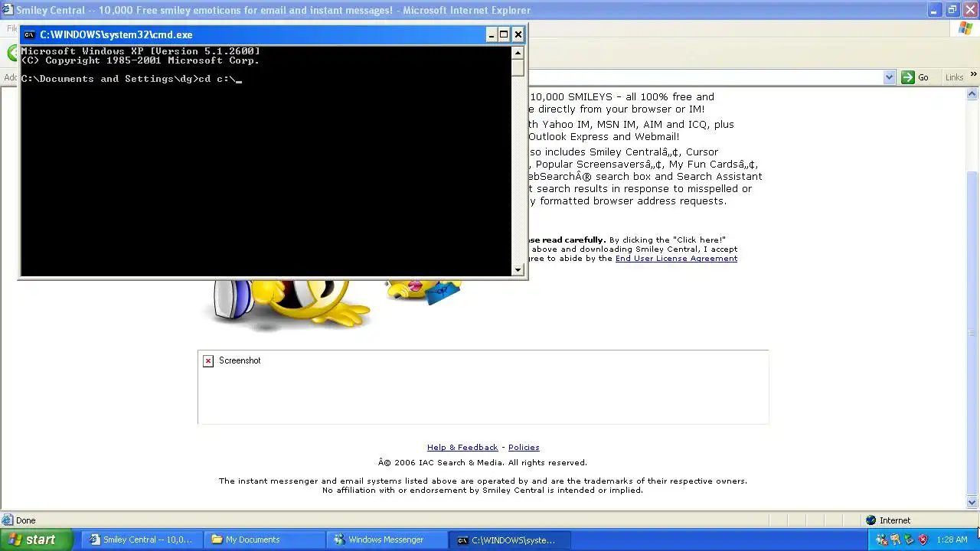Click the Windows Messenger tray icon
The height and width of the screenshot is (551, 980).
pyautogui.click(x=881, y=540)
